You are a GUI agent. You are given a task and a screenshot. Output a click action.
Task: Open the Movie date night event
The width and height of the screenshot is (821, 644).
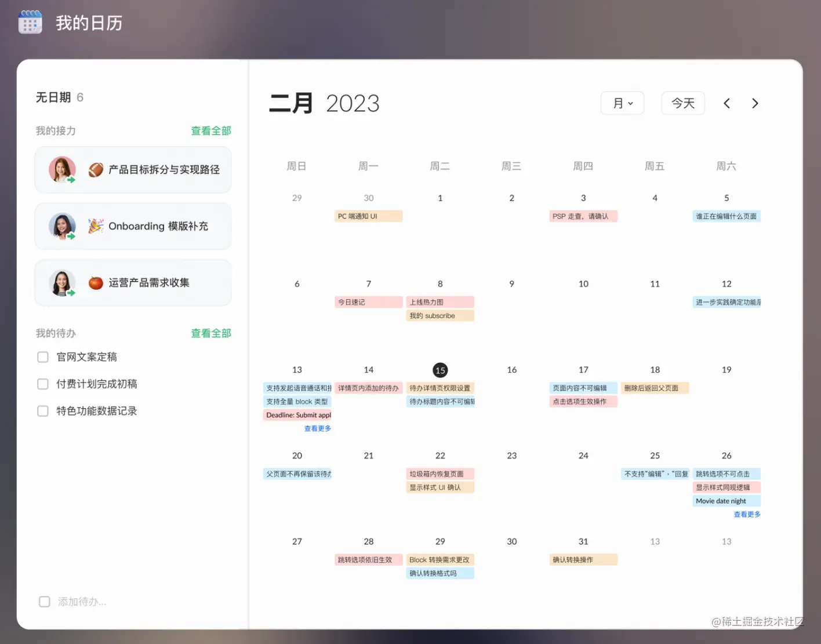point(726,501)
